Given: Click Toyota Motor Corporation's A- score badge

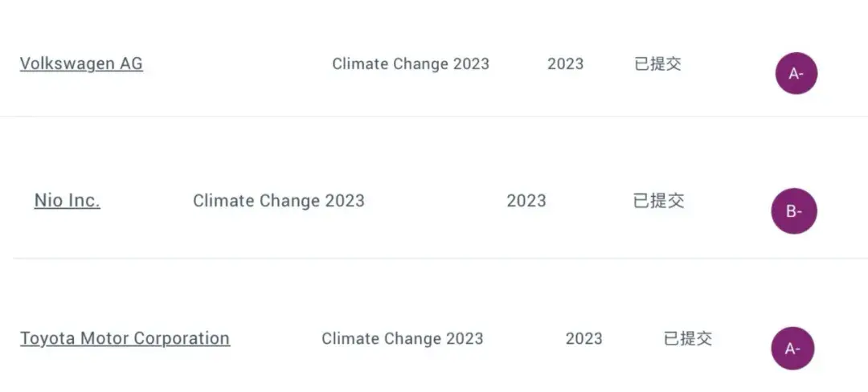Looking at the screenshot, I should click(x=792, y=349).
